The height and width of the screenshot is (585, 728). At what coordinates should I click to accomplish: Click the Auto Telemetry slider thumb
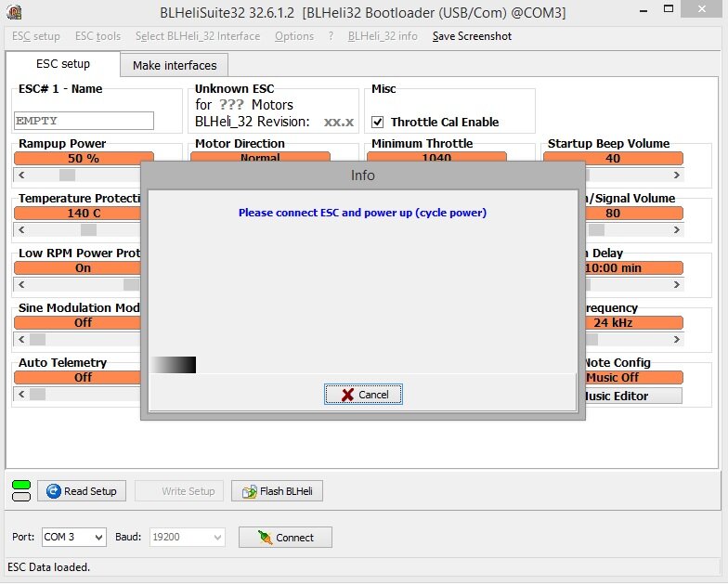coord(37,394)
